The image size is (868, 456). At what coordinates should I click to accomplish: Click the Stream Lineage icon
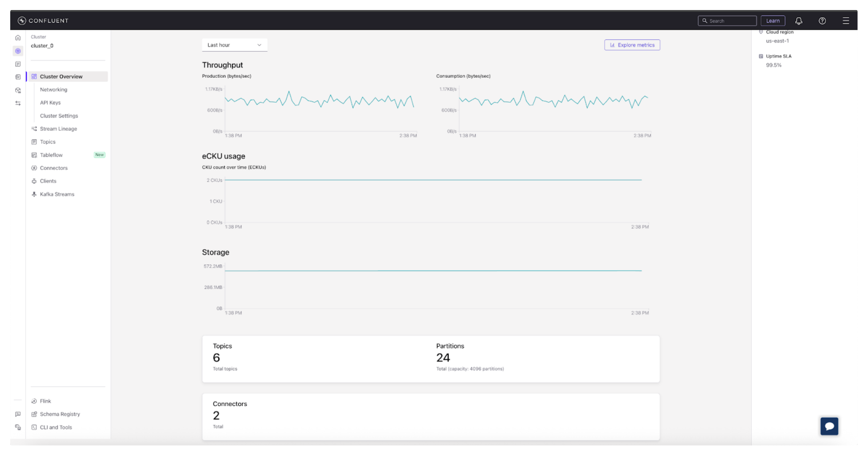pyautogui.click(x=34, y=129)
